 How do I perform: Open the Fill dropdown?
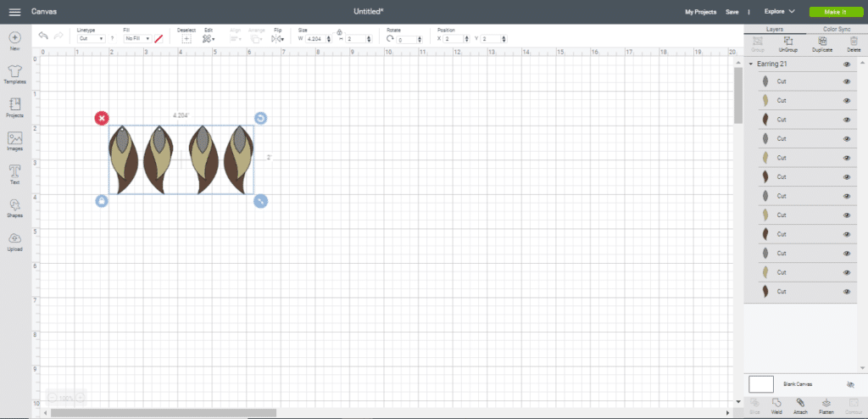137,39
